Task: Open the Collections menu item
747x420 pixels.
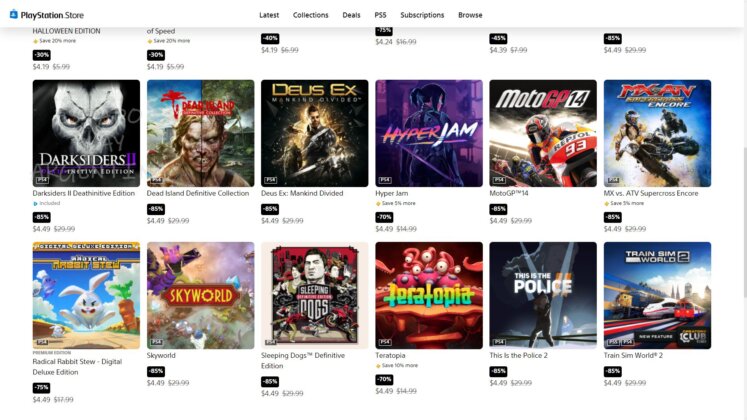Action: (x=311, y=15)
